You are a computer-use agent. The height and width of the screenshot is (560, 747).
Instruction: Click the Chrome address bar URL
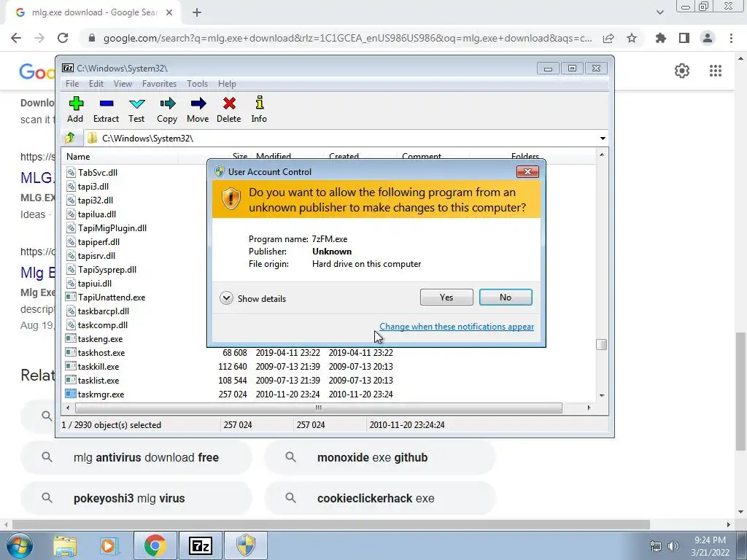[x=347, y=38]
